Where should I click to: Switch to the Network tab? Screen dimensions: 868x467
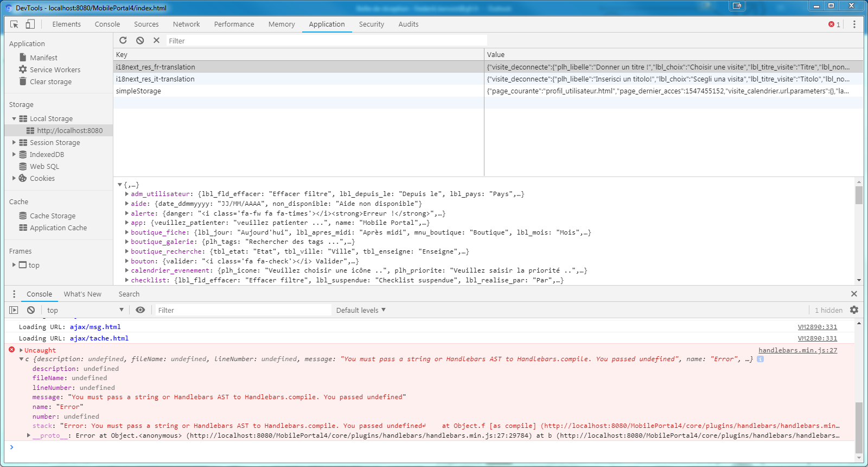coord(186,24)
